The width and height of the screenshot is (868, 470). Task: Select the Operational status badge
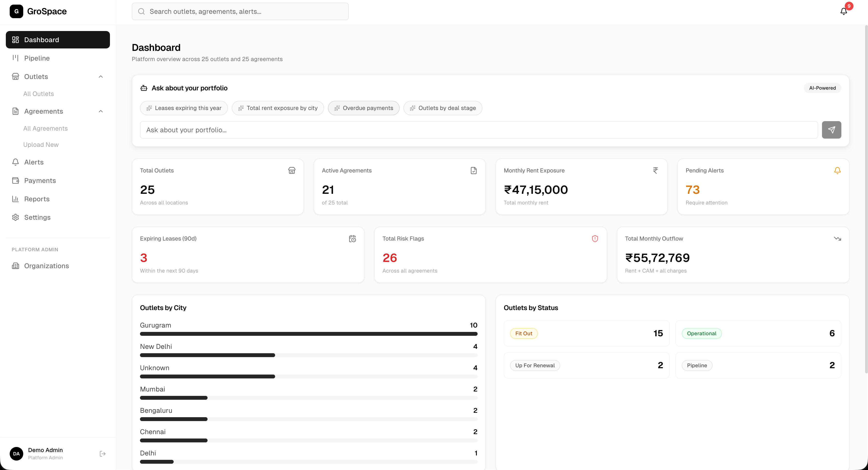point(702,333)
